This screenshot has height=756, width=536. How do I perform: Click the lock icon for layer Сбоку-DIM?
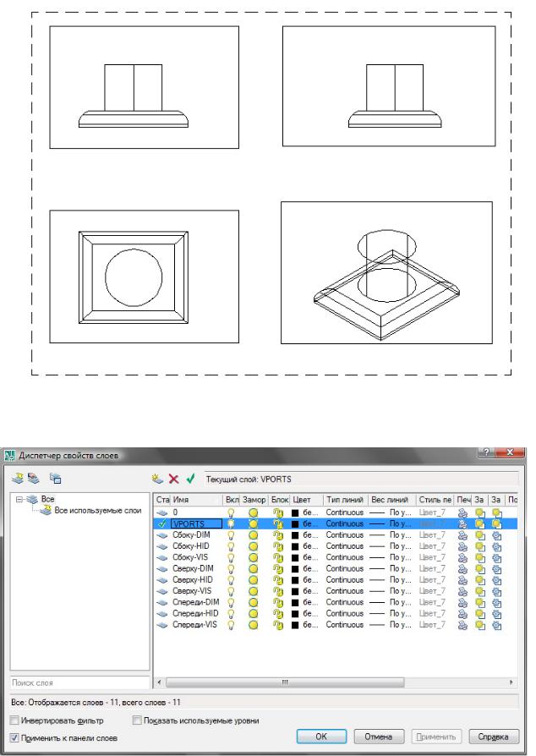click(x=277, y=535)
